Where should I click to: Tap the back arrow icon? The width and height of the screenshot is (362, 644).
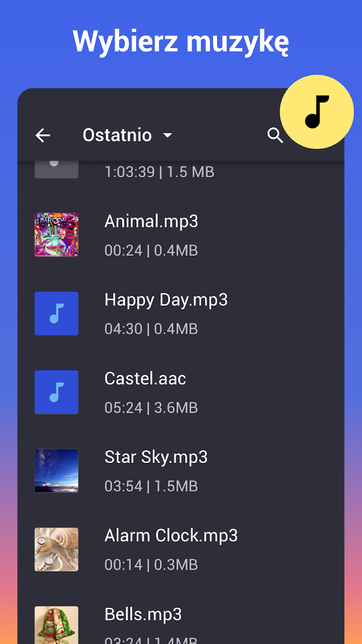(x=43, y=135)
